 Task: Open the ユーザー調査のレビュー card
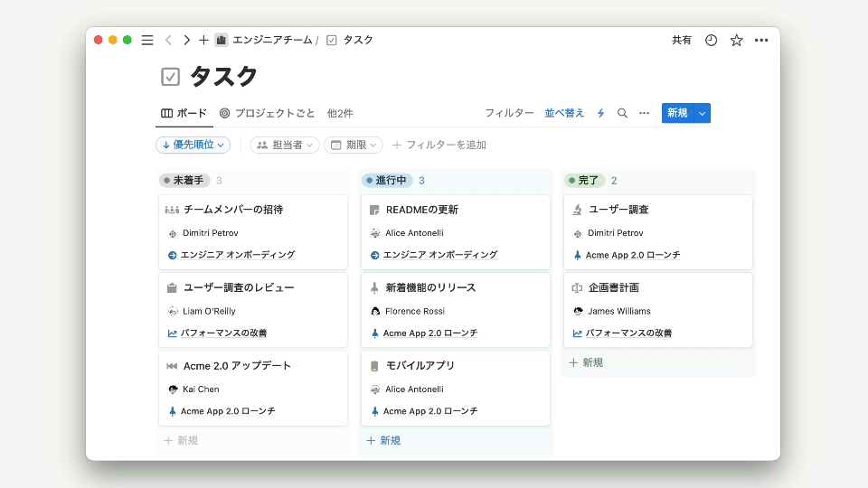click(x=253, y=310)
